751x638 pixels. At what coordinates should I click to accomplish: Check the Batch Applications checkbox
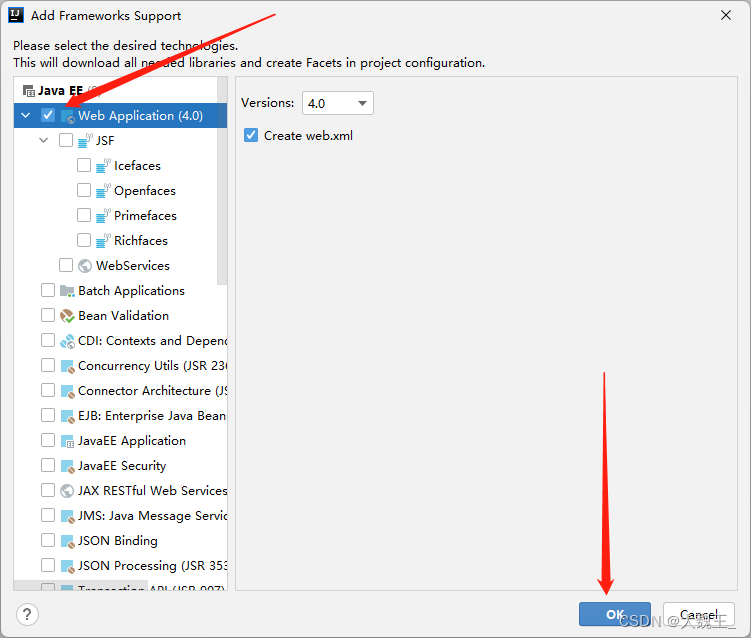[x=48, y=290]
